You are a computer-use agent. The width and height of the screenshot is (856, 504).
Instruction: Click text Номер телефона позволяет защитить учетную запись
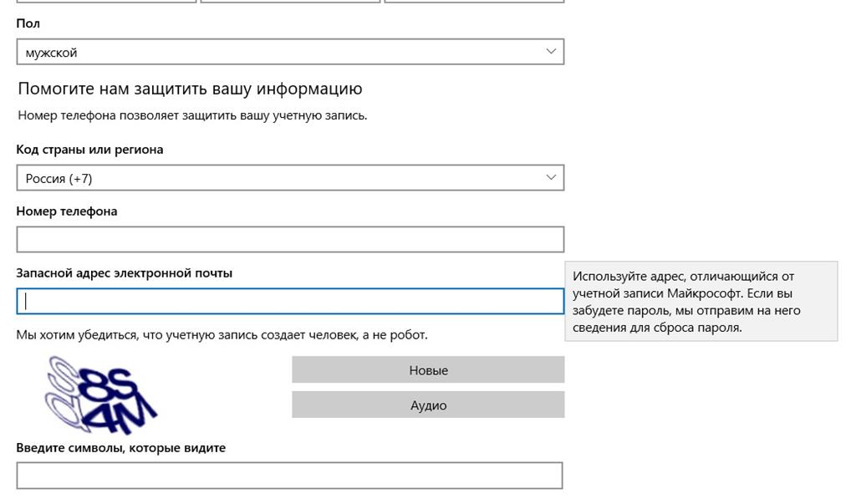pyautogui.click(x=192, y=116)
